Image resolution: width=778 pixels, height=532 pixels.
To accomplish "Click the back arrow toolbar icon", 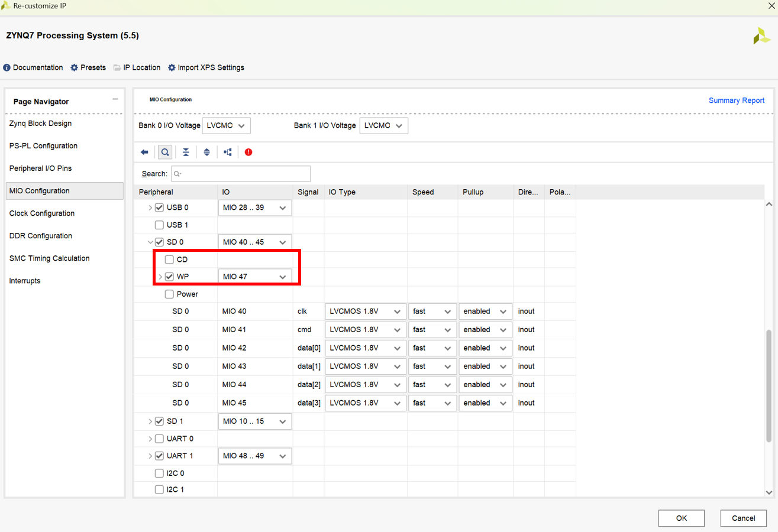I will tap(144, 152).
